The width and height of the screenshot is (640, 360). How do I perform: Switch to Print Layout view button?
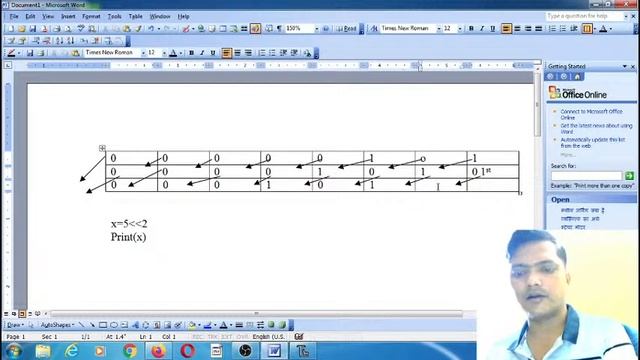click(22, 314)
